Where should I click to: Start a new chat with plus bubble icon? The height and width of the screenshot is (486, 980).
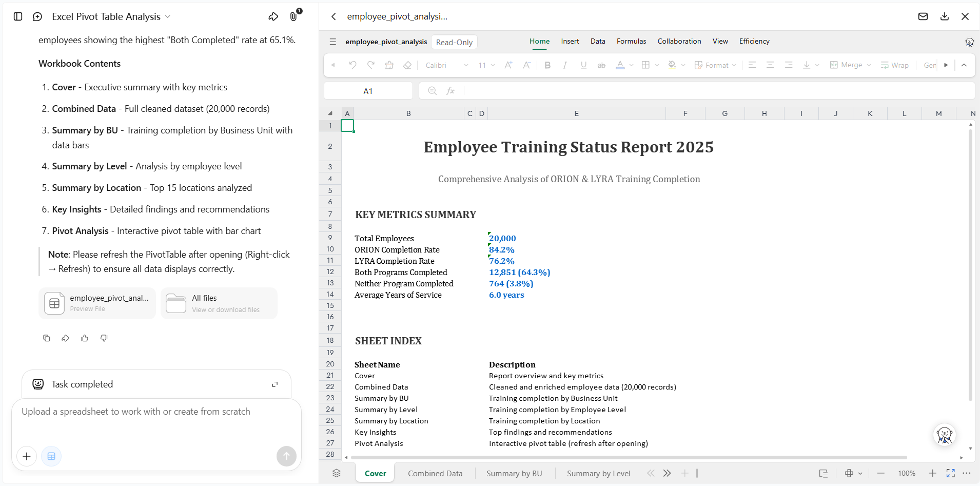pyautogui.click(x=37, y=16)
